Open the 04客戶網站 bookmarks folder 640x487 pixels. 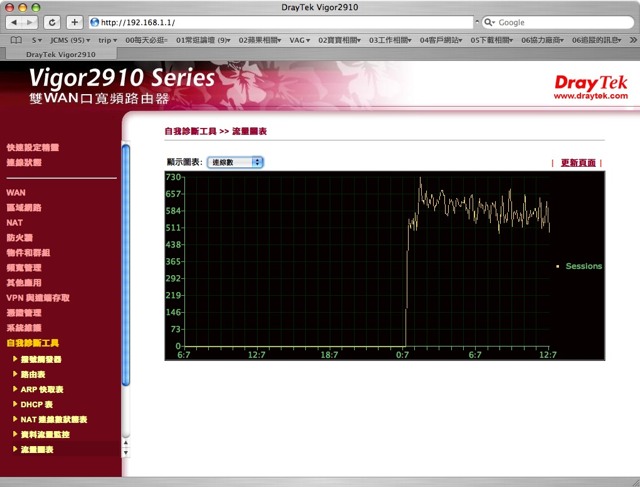click(x=441, y=40)
